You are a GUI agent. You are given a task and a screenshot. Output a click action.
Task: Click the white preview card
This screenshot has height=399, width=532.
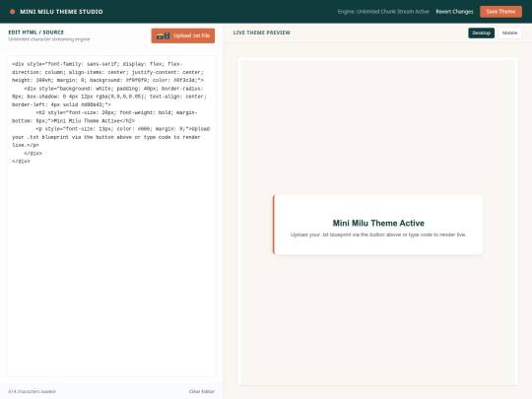point(377,225)
